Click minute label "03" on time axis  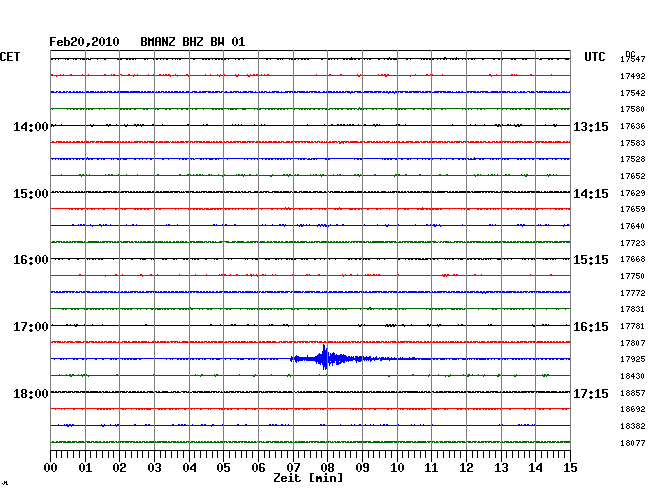pos(155,468)
